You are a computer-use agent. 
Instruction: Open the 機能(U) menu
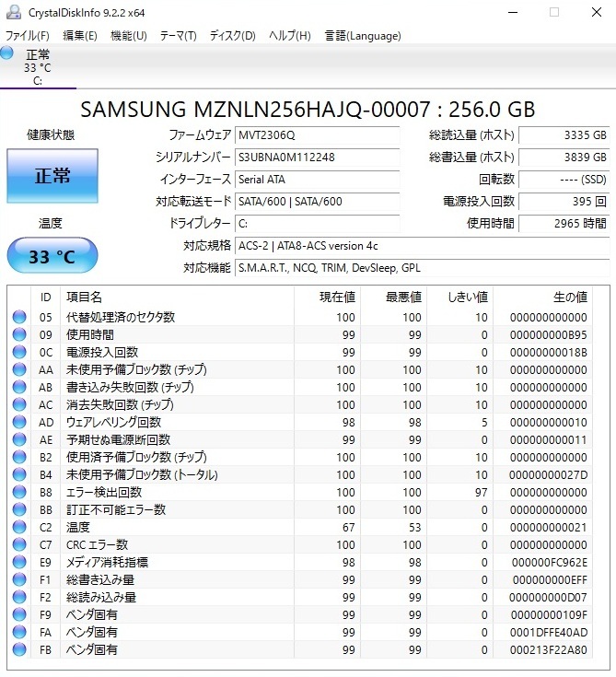pyautogui.click(x=129, y=35)
